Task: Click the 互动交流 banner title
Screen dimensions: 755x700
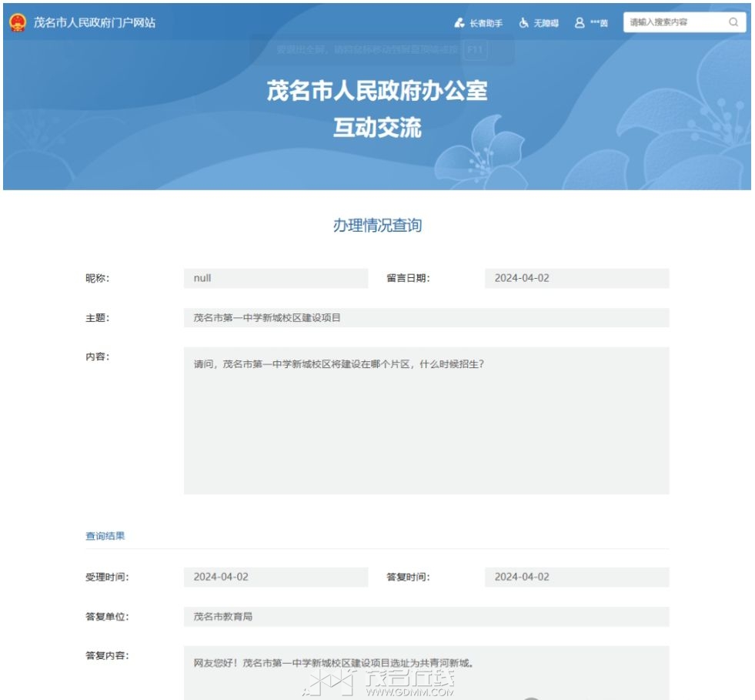Action: pyautogui.click(x=377, y=127)
